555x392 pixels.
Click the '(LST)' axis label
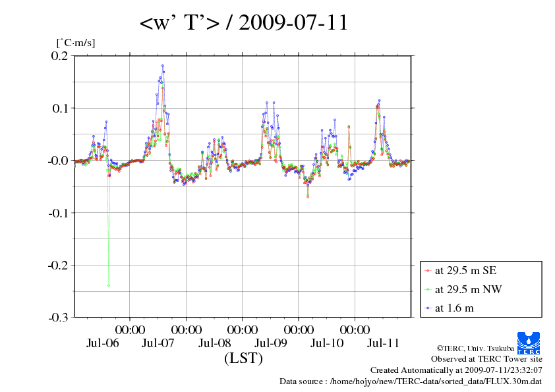243,358
